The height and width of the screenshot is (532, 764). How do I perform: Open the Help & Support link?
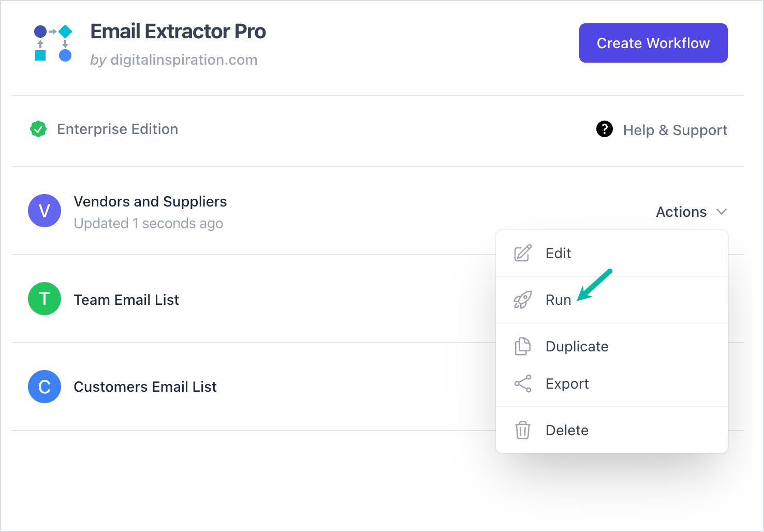click(675, 130)
